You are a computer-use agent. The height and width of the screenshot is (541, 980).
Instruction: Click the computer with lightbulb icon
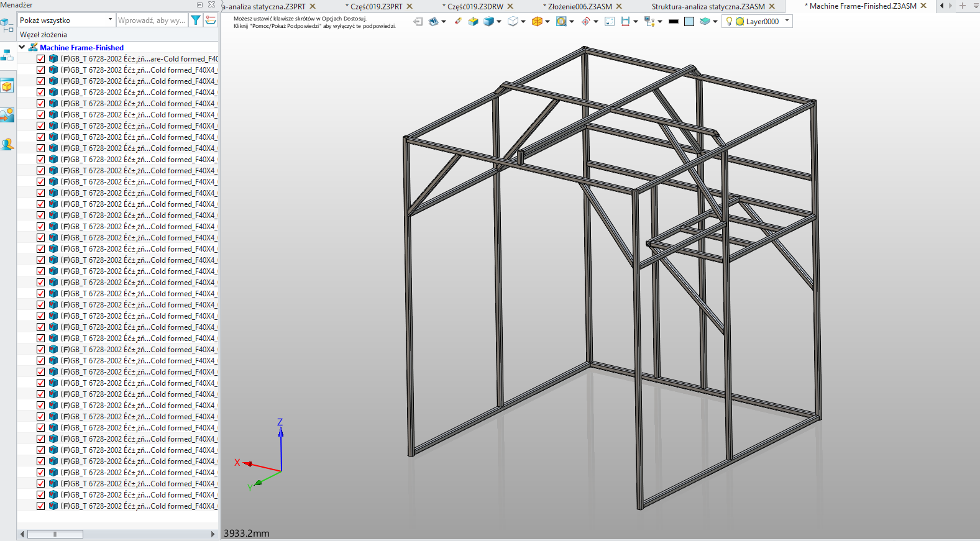[649, 21]
